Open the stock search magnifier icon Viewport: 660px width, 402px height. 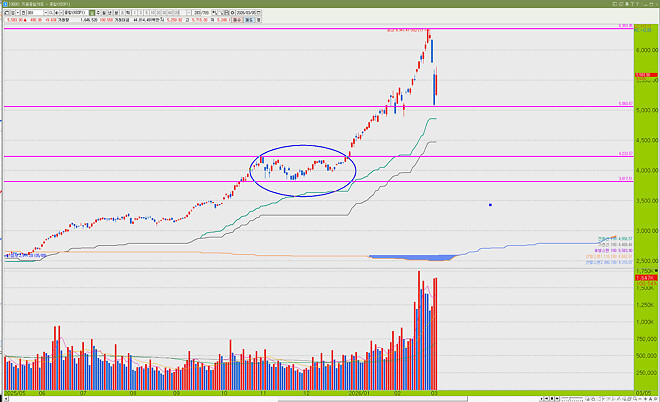click(x=51, y=13)
